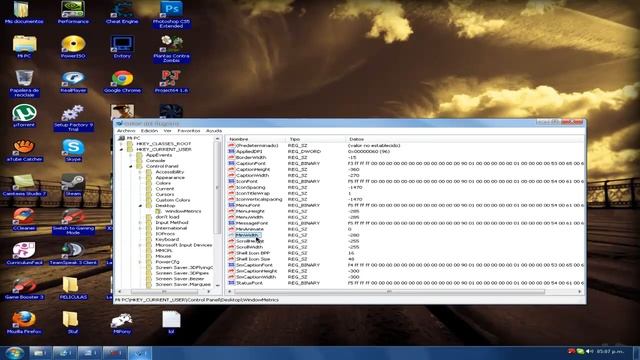This screenshot has width=640, height=360.
Task: Click the volume icon in system tray
Action: tap(589, 351)
